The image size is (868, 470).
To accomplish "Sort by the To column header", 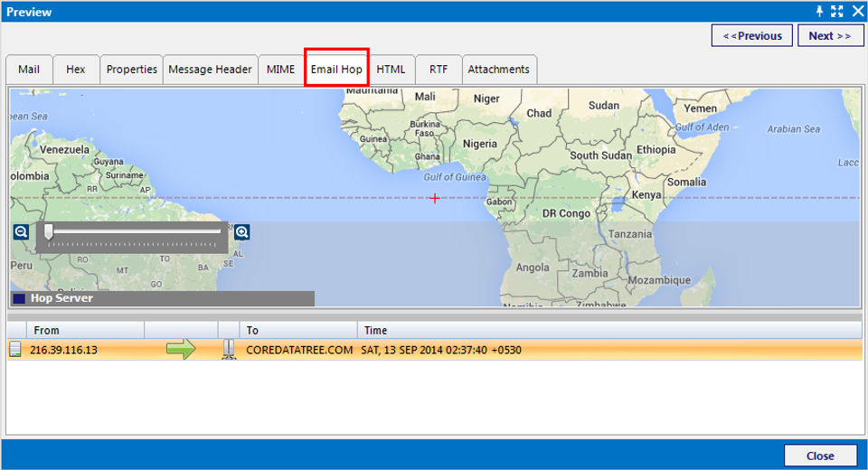I will 298,331.
